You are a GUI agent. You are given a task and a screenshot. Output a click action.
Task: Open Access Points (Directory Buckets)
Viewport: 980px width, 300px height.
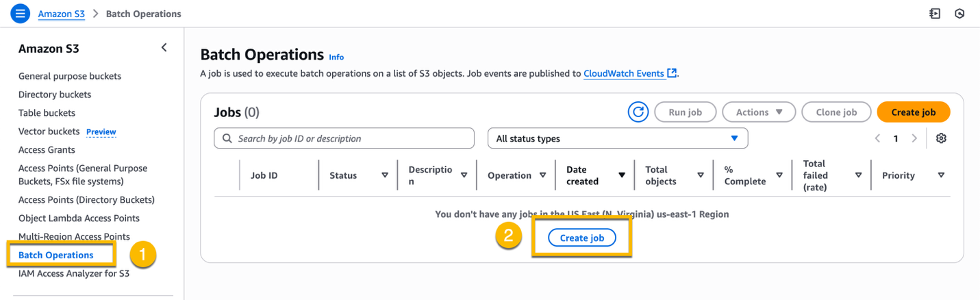[86, 200]
